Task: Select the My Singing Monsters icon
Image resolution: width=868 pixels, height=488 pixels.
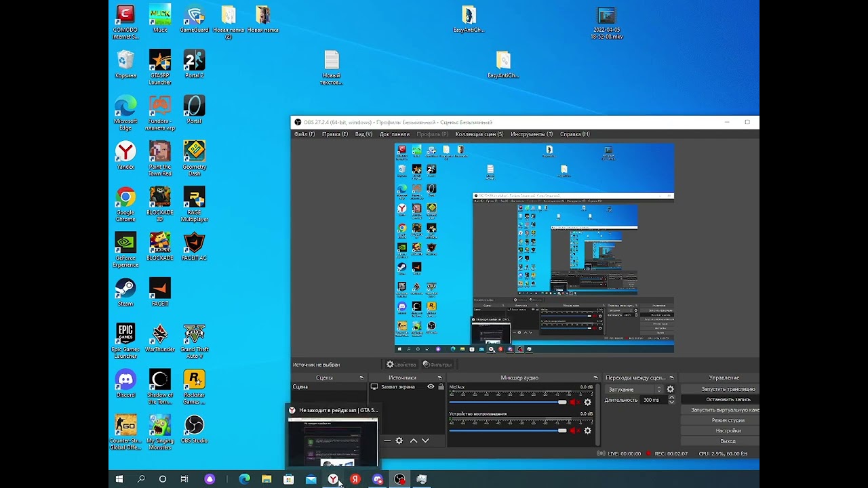Action: pos(160,432)
